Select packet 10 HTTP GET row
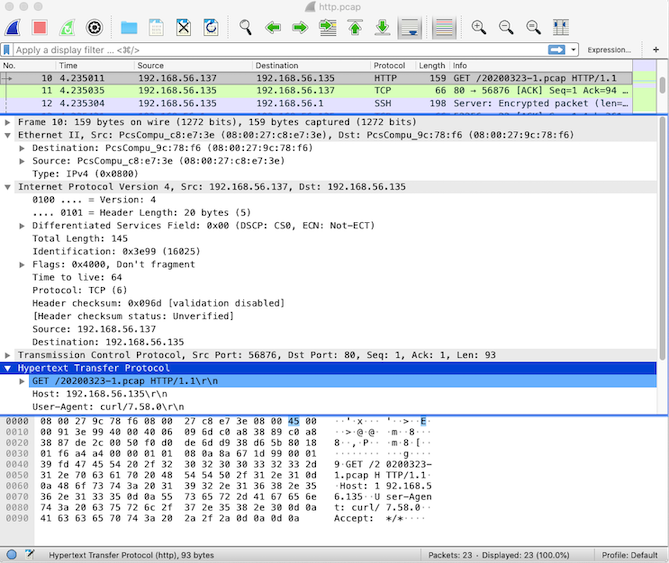The image size is (669, 563). pyautogui.click(x=316, y=78)
